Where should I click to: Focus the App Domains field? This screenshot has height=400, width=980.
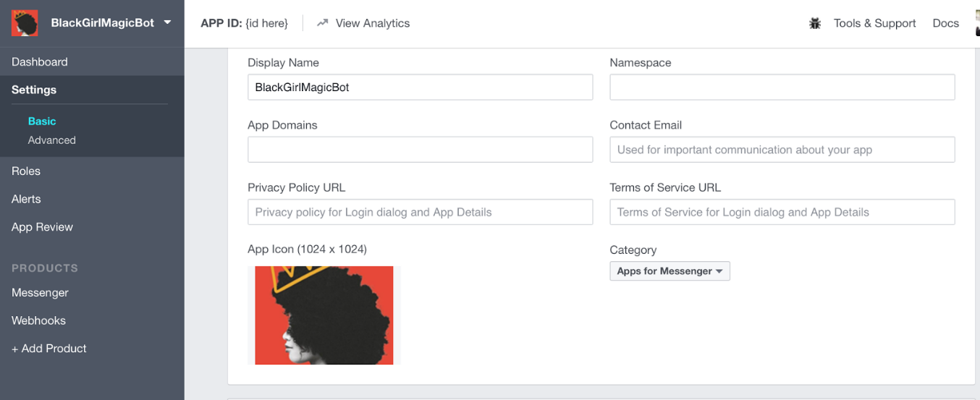pyautogui.click(x=420, y=150)
